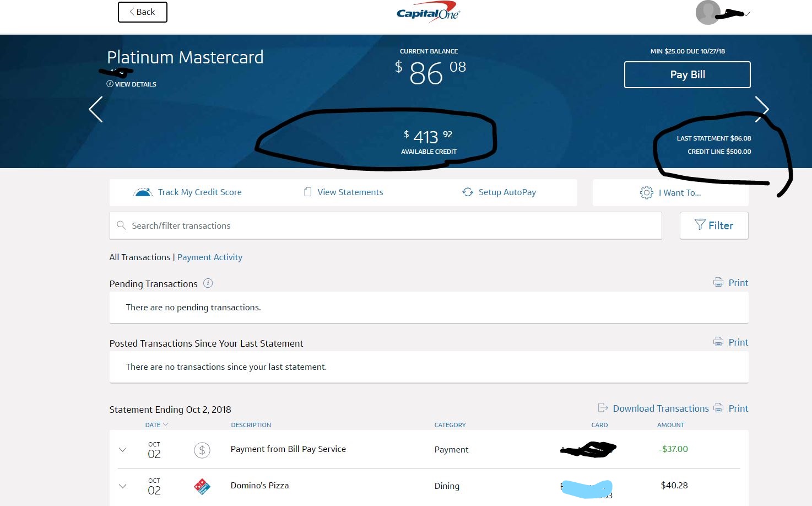This screenshot has height=506, width=812.
Task: Select the All Transactions tab
Action: [x=140, y=257]
